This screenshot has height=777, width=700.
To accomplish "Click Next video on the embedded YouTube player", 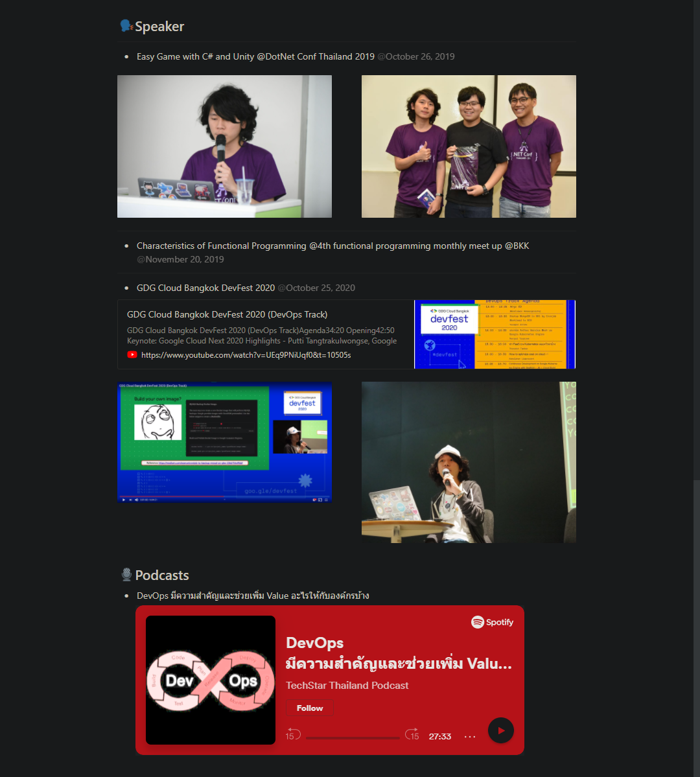I will 130,500.
